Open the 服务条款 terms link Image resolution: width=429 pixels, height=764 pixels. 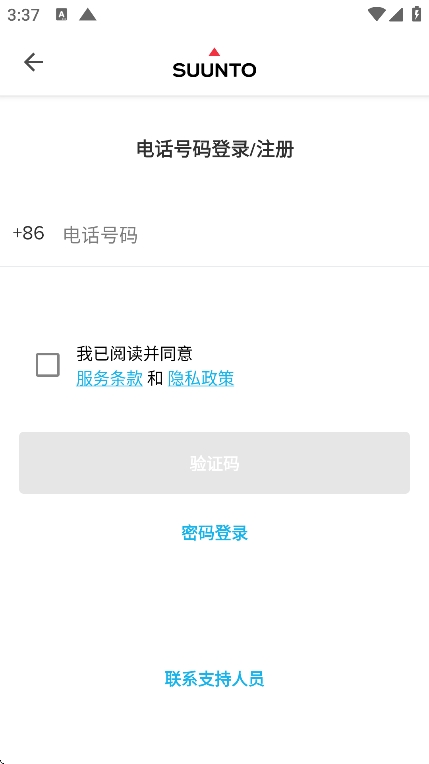pyautogui.click(x=109, y=378)
